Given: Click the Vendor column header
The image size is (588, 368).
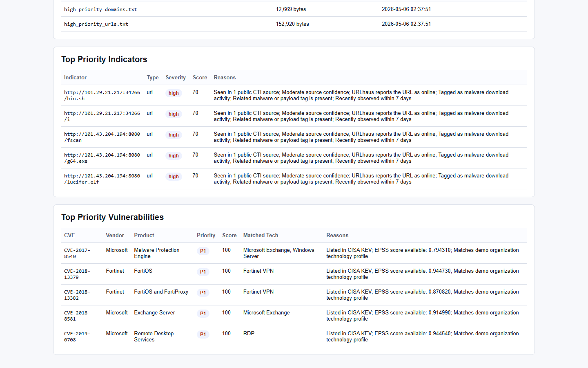Looking at the screenshot, I should (x=115, y=236).
